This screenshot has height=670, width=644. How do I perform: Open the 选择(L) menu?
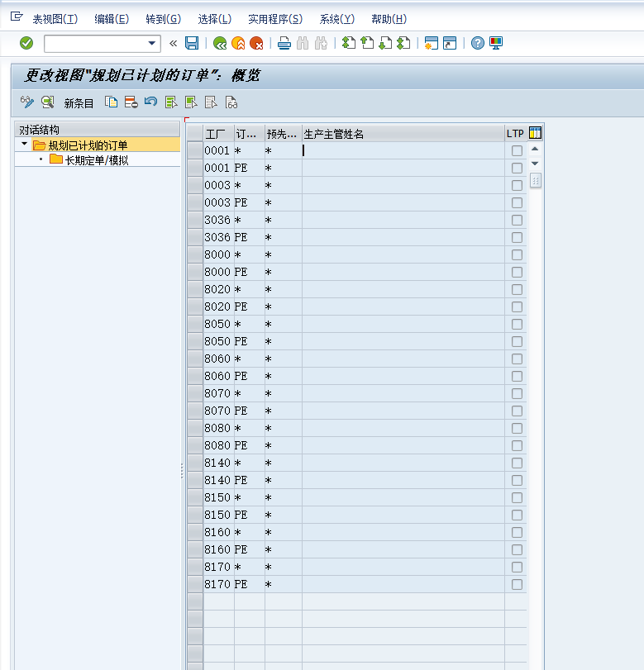tap(215, 19)
